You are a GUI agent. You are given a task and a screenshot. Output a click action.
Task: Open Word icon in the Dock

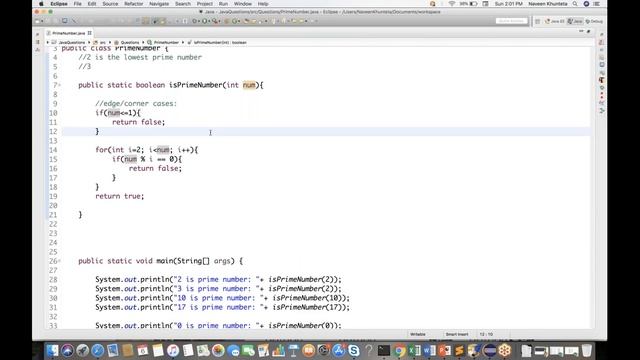click(429, 351)
